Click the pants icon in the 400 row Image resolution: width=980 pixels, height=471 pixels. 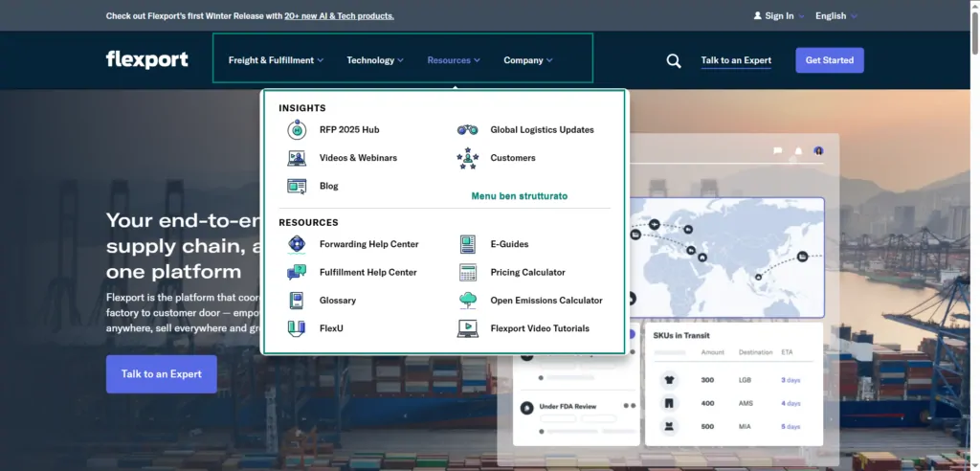click(669, 403)
